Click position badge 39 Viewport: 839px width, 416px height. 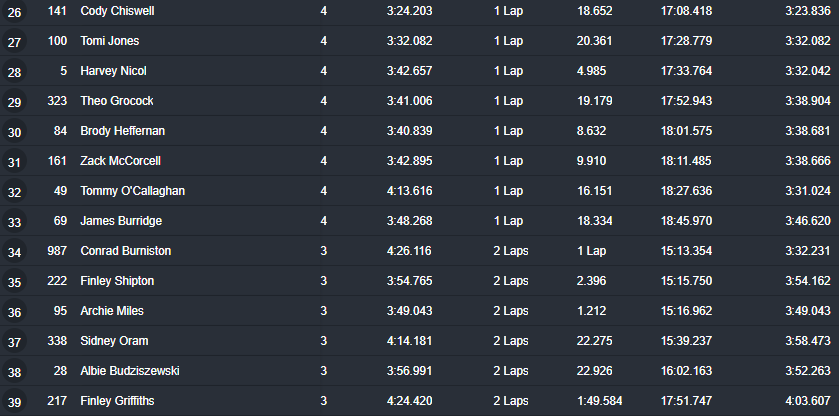tap(14, 401)
